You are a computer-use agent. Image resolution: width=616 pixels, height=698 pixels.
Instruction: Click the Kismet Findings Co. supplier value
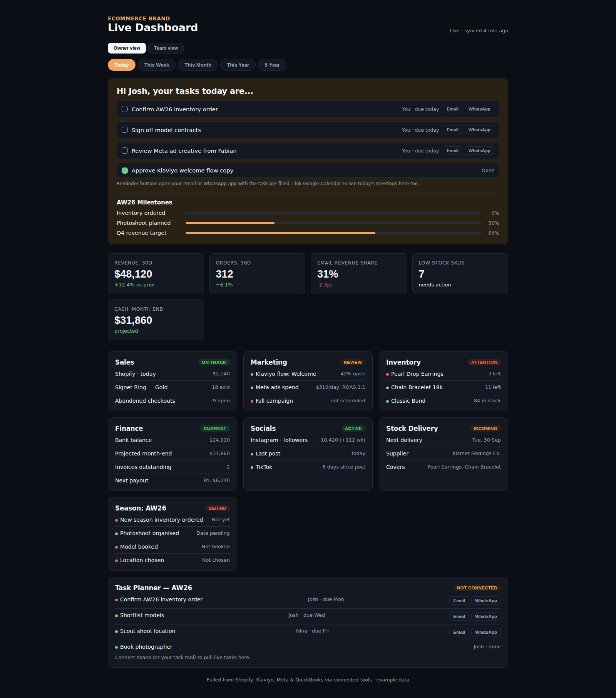pyautogui.click(x=477, y=454)
